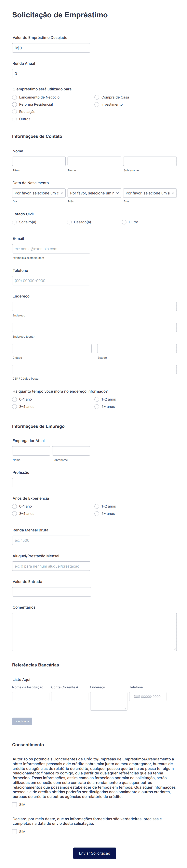
Task: Choose Compra de Casa loan purpose
Action: 97,97
